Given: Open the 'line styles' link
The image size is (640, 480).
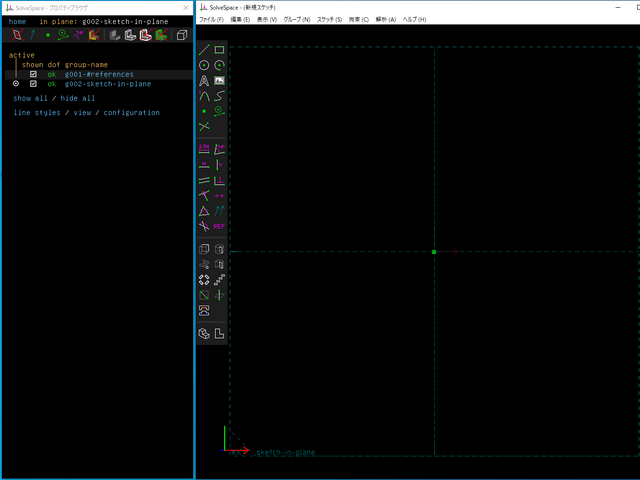Looking at the screenshot, I should pyautogui.click(x=36, y=113).
